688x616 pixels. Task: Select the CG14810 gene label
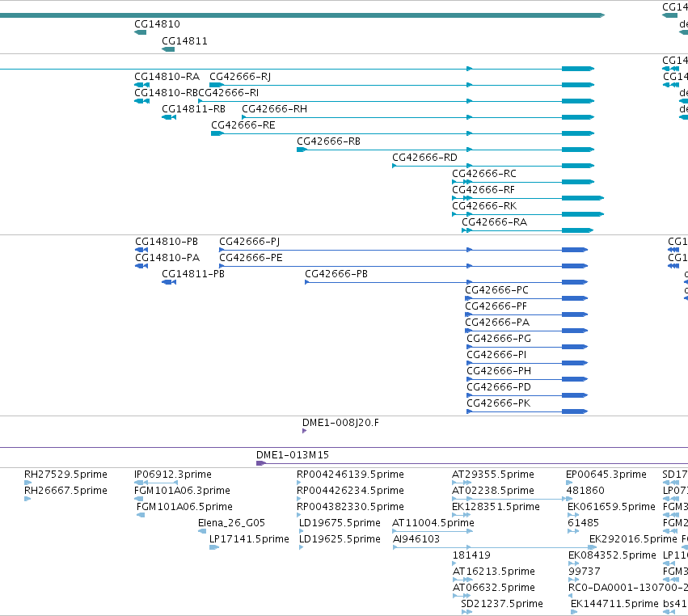[x=157, y=24]
